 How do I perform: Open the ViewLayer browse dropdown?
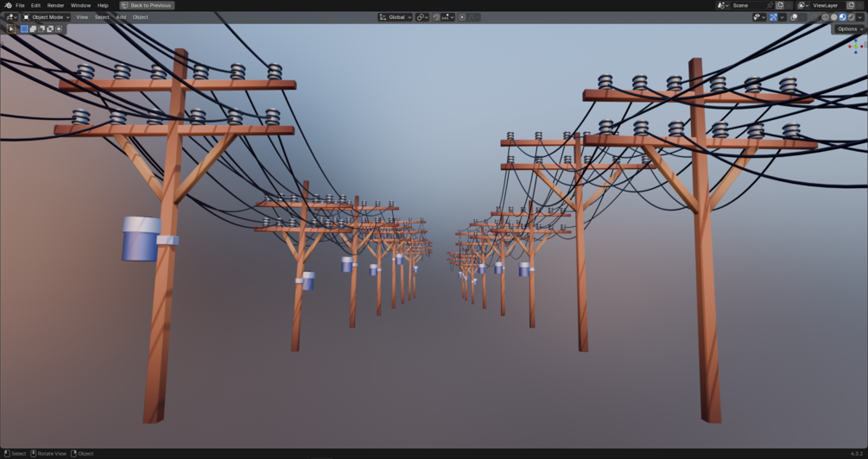(803, 5)
